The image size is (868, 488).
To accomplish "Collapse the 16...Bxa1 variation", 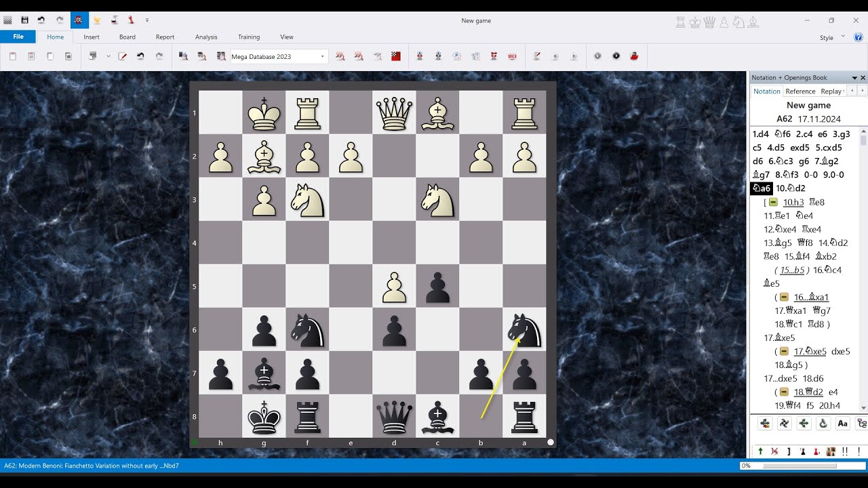I will click(x=784, y=297).
